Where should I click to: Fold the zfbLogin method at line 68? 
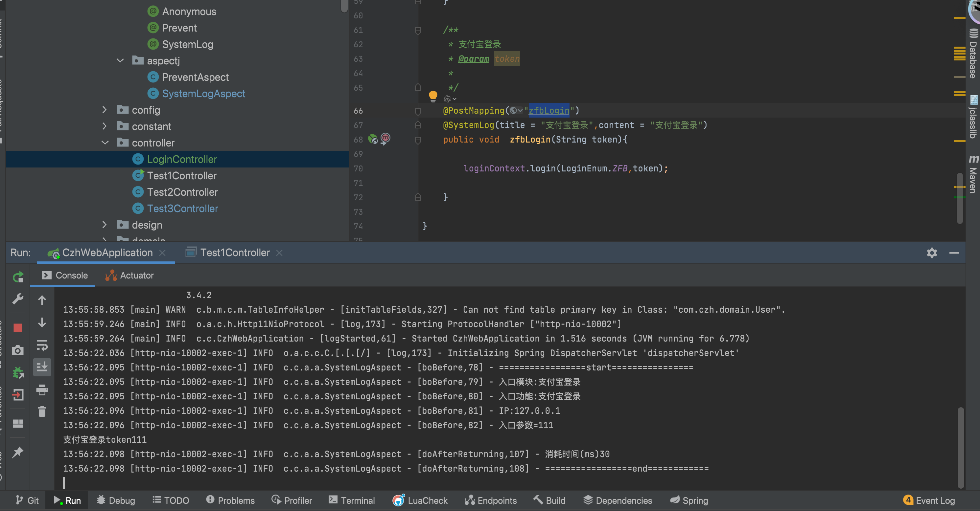coord(418,140)
